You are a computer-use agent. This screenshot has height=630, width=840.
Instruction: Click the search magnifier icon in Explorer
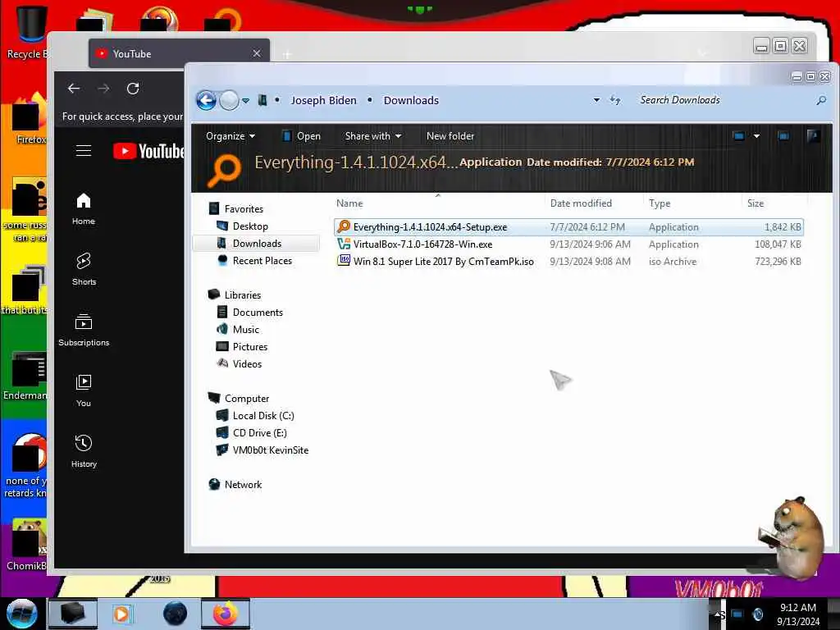821,100
